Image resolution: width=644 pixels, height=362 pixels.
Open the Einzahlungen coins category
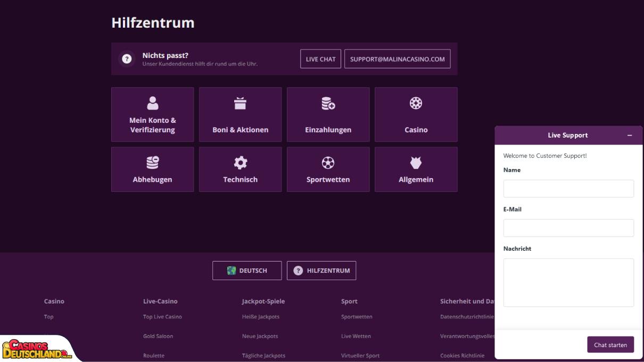point(328,114)
